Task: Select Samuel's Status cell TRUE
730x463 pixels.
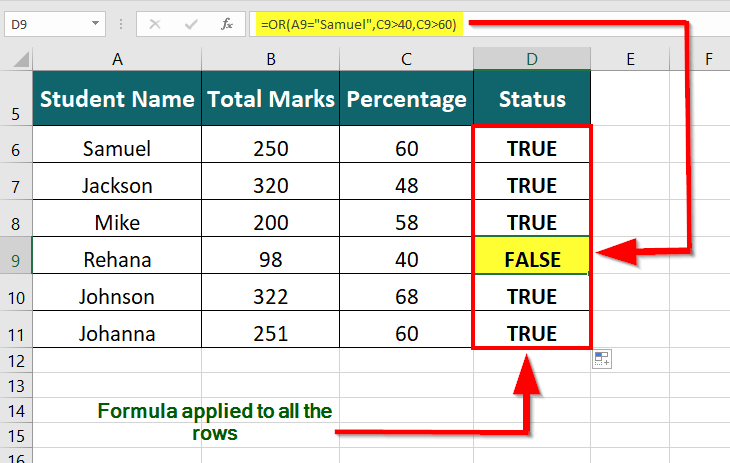Action: click(x=532, y=144)
